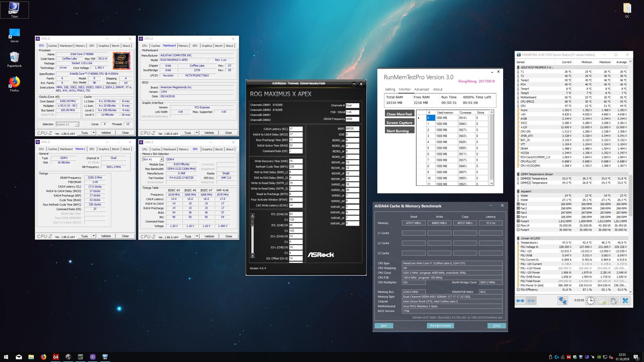The height and width of the screenshot is (362, 644).
Task: Switch to Advanced tab in RunMemTestPro
Action: pos(421,89)
